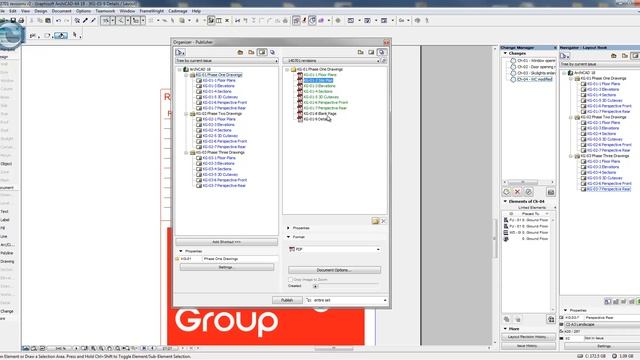Click Settings button in Organizer's left pane

click(227, 267)
